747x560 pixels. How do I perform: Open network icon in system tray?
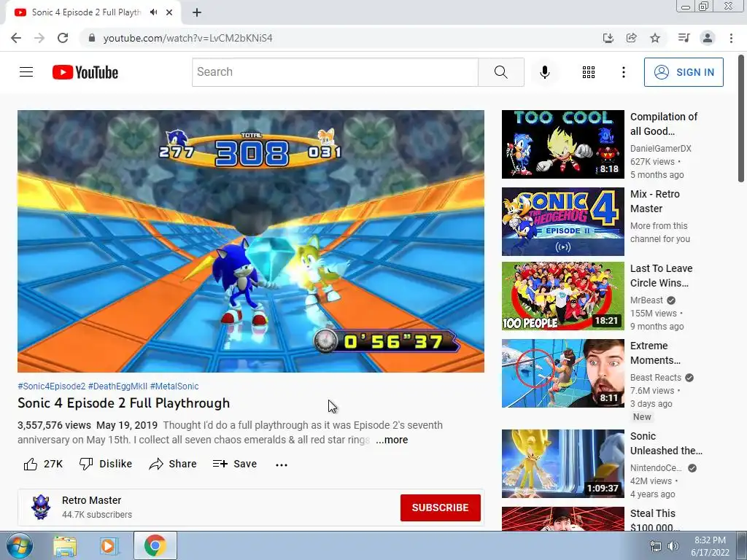[656, 546]
